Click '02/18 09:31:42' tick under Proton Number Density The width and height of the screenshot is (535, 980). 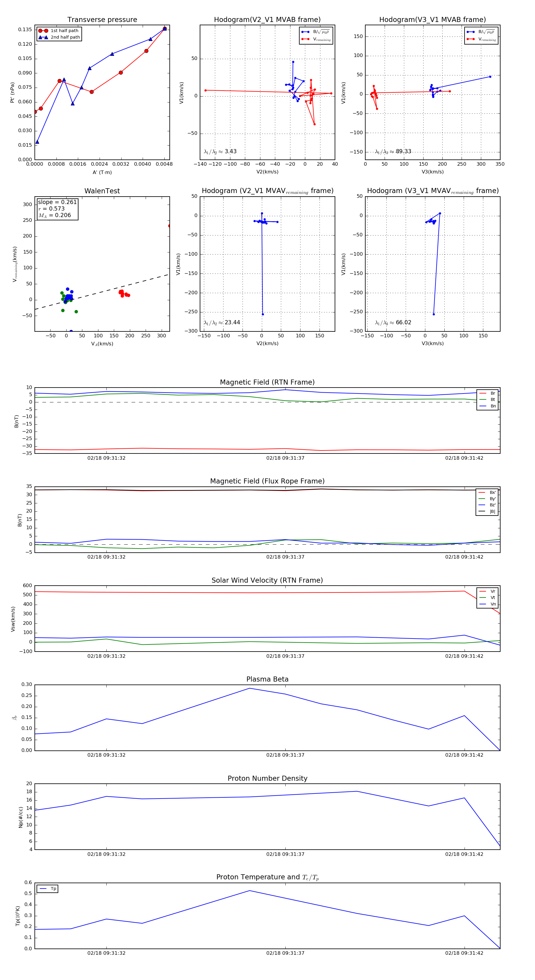tap(464, 854)
